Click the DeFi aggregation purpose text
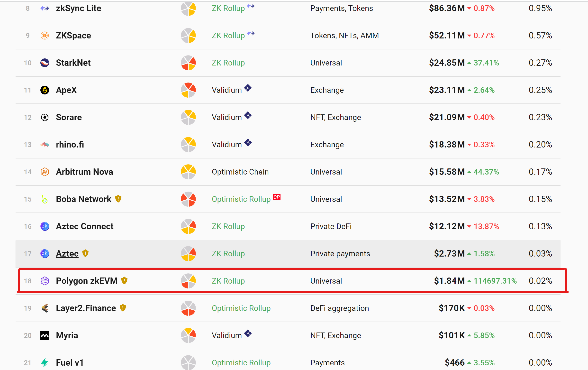Viewport: 588px width, 370px height. pyautogui.click(x=340, y=308)
